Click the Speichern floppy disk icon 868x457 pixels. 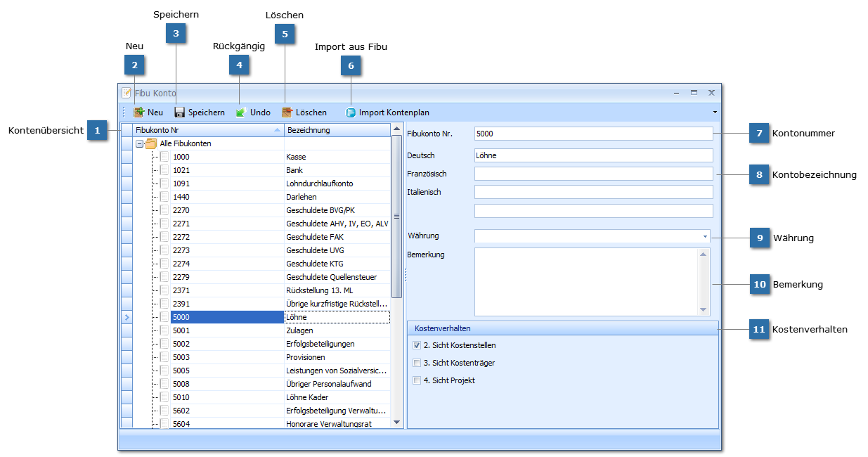pyautogui.click(x=179, y=112)
